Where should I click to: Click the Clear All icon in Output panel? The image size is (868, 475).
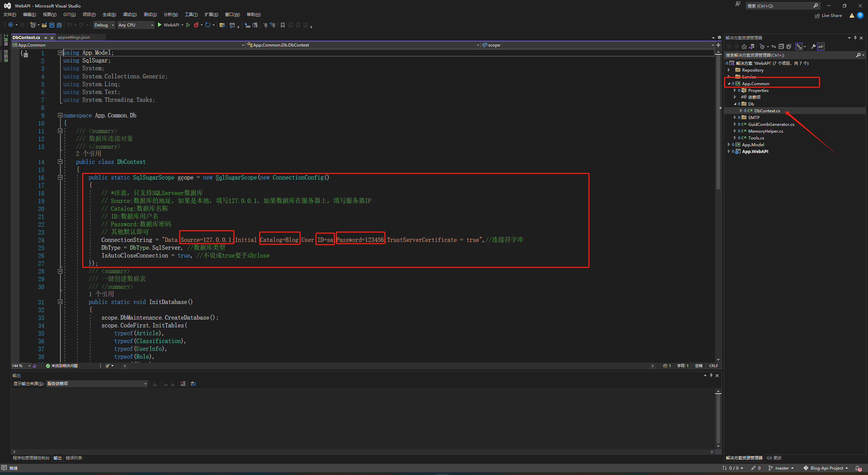tap(183, 384)
